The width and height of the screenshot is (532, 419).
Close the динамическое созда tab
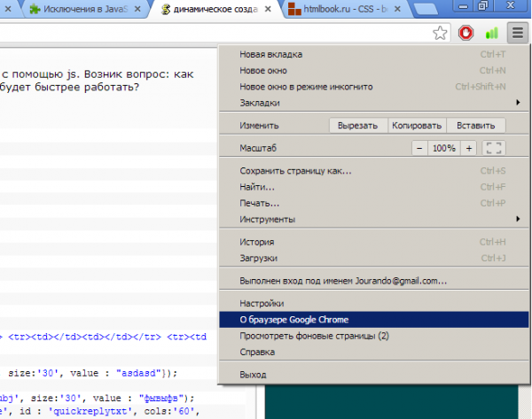268,9
